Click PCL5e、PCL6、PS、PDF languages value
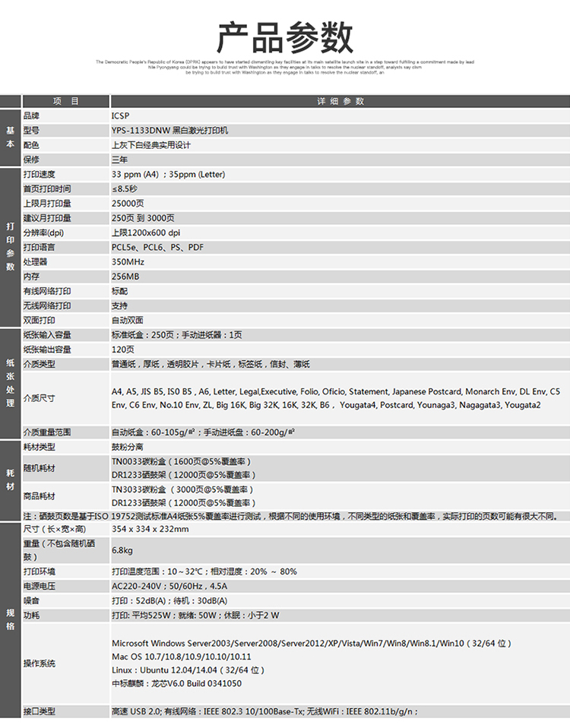The image size is (570, 728). [157, 247]
